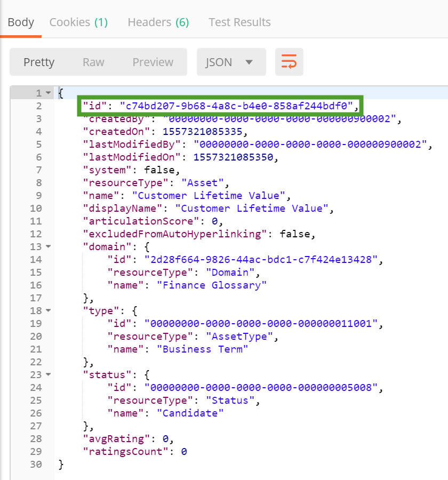The image size is (448, 480).
Task: Switch to Preview view mode
Action: coord(153,62)
